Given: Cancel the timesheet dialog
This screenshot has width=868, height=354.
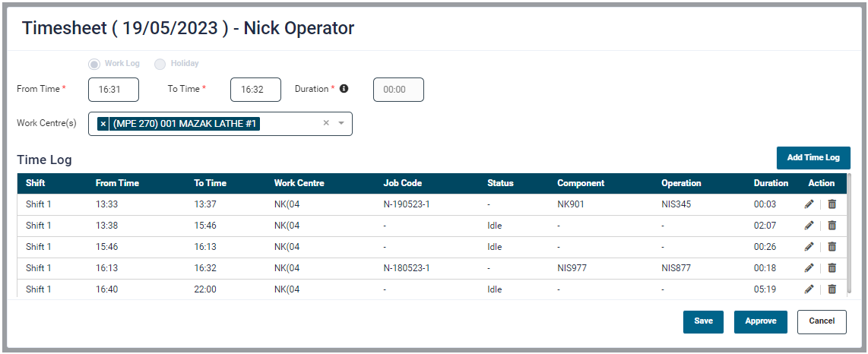Looking at the screenshot, I should tap(821, 321).
